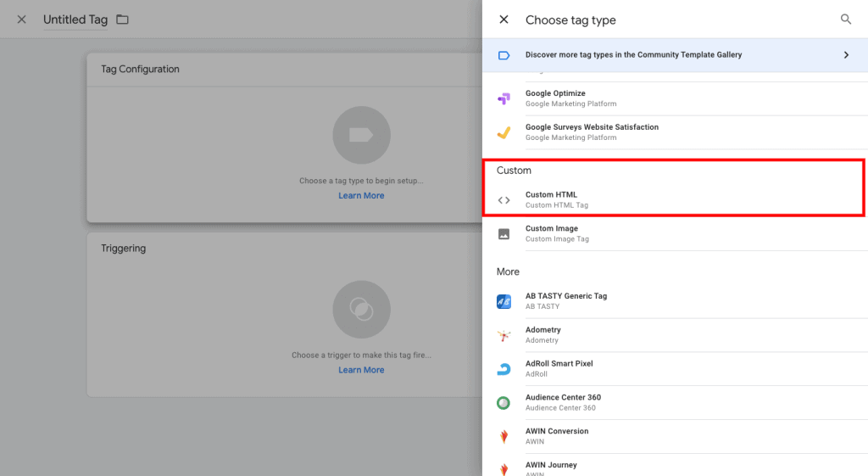
Task: Click the AWIN Journey flame icon
Action: pos(504,469)
